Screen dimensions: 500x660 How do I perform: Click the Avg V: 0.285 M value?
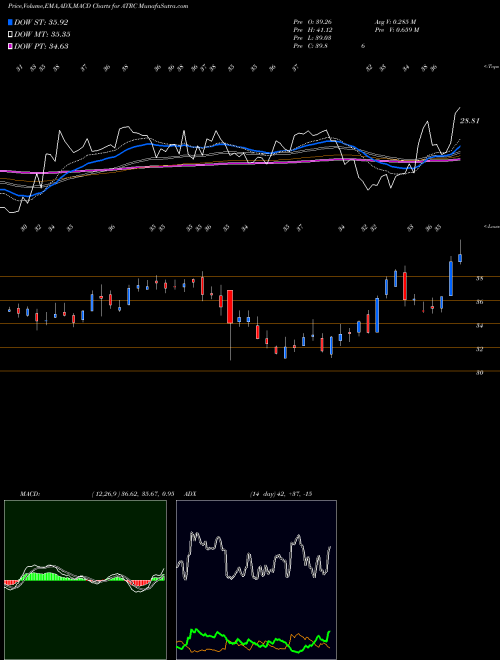395,22
